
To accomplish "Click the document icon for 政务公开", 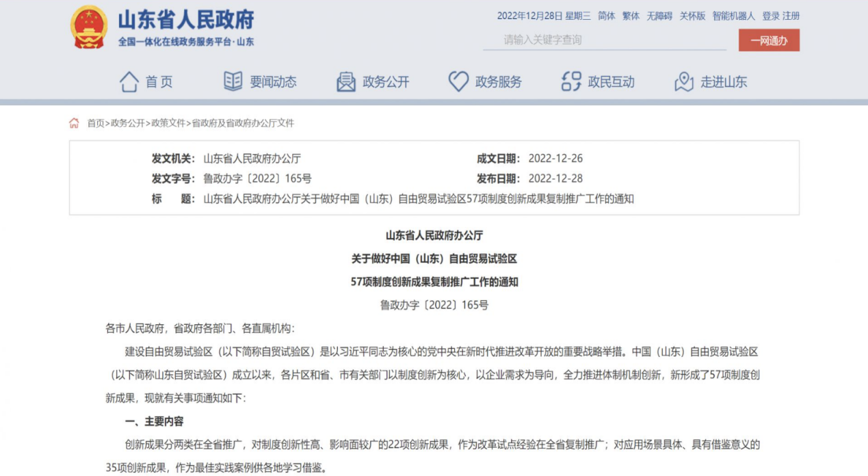I will [346, 82].
